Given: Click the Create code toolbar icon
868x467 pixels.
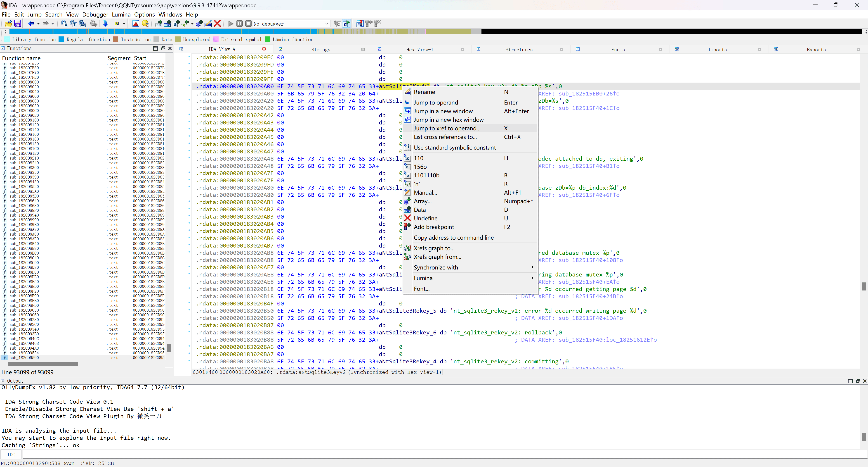Looking at the screenshot, I should (159, 24).
